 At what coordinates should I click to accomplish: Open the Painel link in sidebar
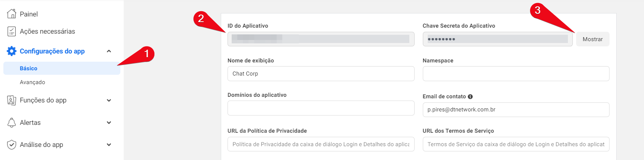(28, 14)
